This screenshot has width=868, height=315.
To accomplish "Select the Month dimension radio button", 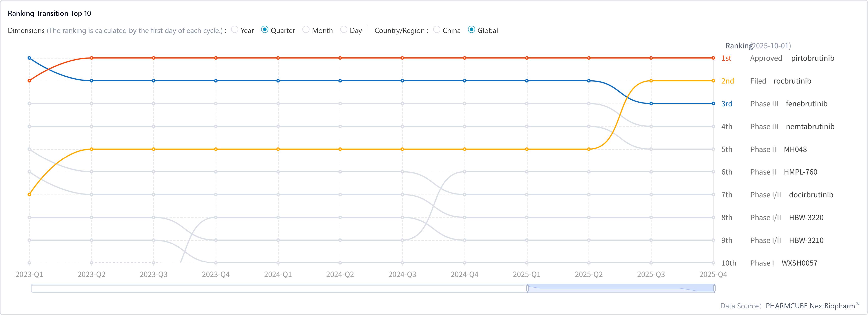I will [x=306, y=30].
